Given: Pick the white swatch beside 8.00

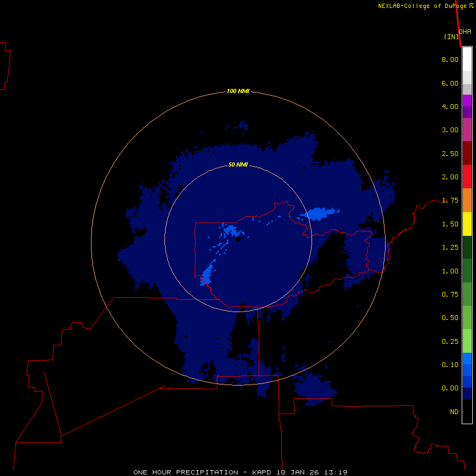Looking at the screenshot, I should 467,59.
